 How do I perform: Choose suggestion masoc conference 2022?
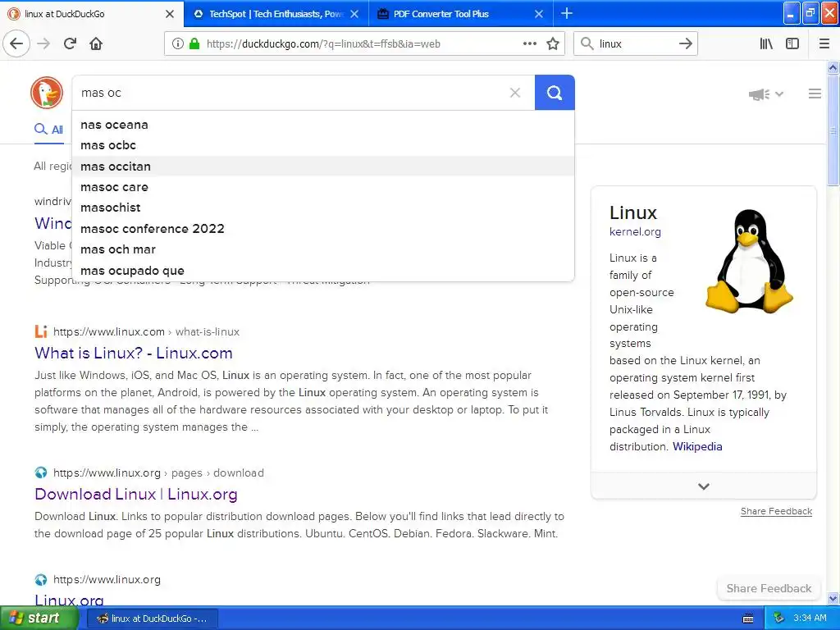323,228
